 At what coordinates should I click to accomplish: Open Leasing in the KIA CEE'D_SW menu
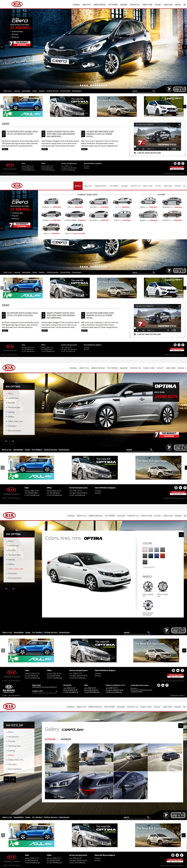pos(12,750)
